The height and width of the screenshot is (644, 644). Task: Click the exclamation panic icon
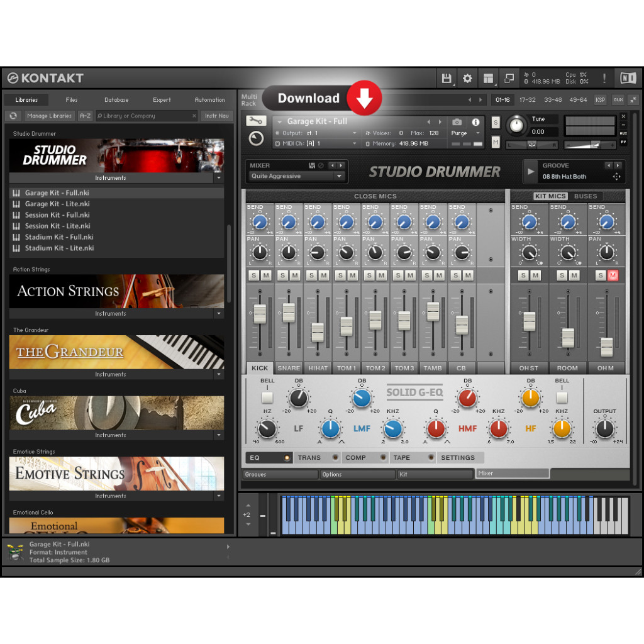(604, 78)
